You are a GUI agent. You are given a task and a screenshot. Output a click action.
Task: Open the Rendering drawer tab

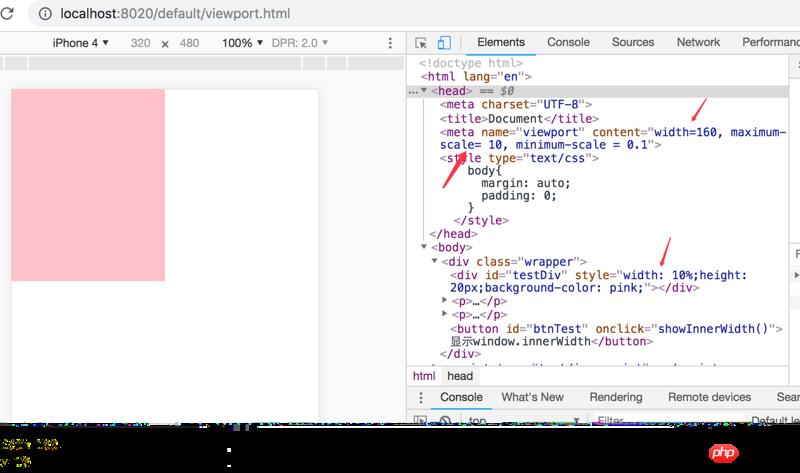pyautogui.click(x=615, y=397)
